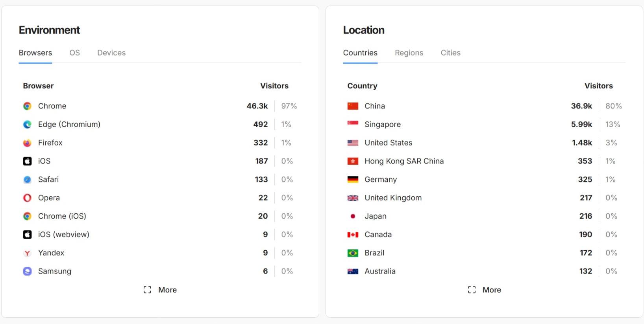Image resolution: width=644 pixels, height=324 pixels.
Task: Click the Firefox logo icon
Action: (27, 143)
